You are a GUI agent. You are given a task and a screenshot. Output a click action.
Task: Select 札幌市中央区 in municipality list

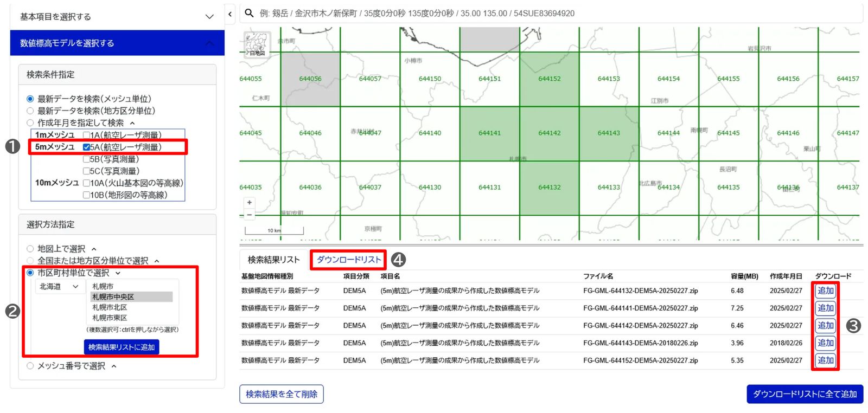tap(131, 297)
